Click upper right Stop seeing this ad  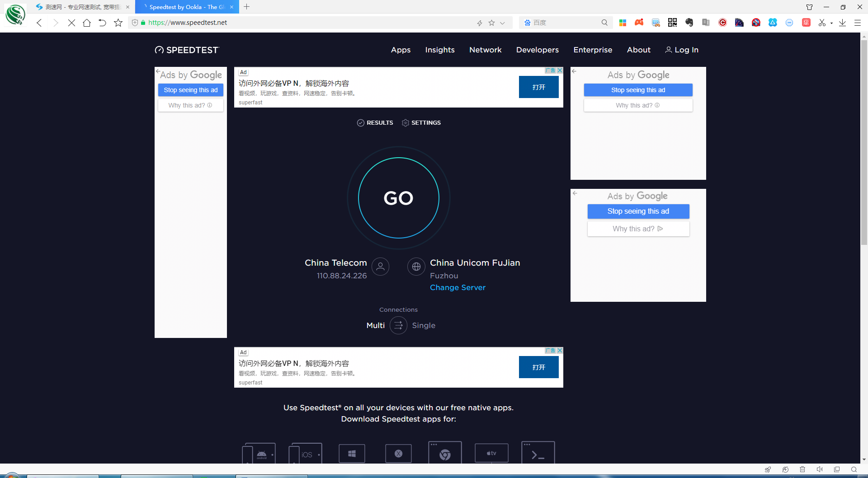click(x=638, y=90)
